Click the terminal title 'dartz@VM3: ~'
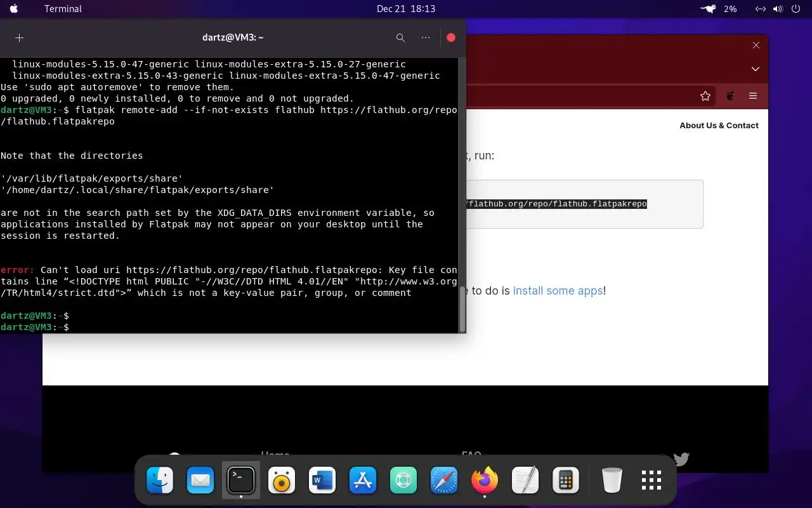The height and width of the screenshot is (508, 812). click(x=233, y=37)
